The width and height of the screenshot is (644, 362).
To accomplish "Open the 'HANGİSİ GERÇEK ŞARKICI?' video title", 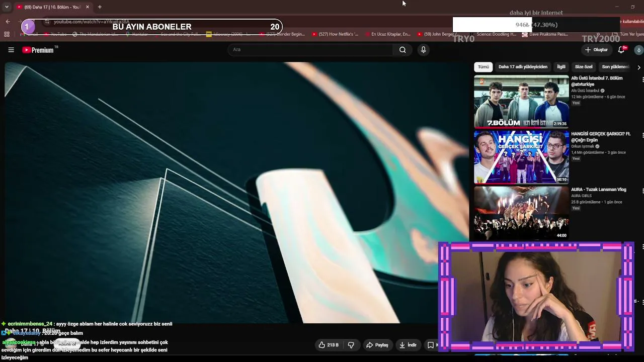I will point(601,137).
